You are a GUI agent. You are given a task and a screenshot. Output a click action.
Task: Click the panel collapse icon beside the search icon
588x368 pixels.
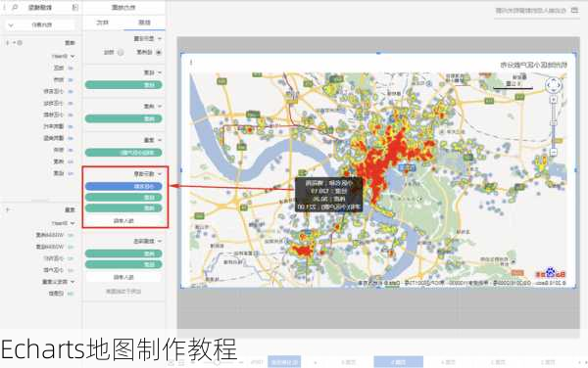click(75, 8)
